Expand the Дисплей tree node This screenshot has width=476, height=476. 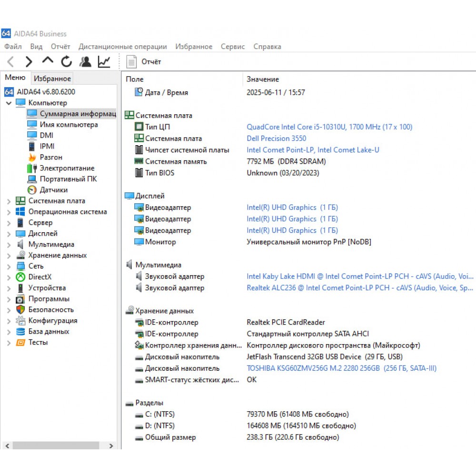[x=9, y=234]
